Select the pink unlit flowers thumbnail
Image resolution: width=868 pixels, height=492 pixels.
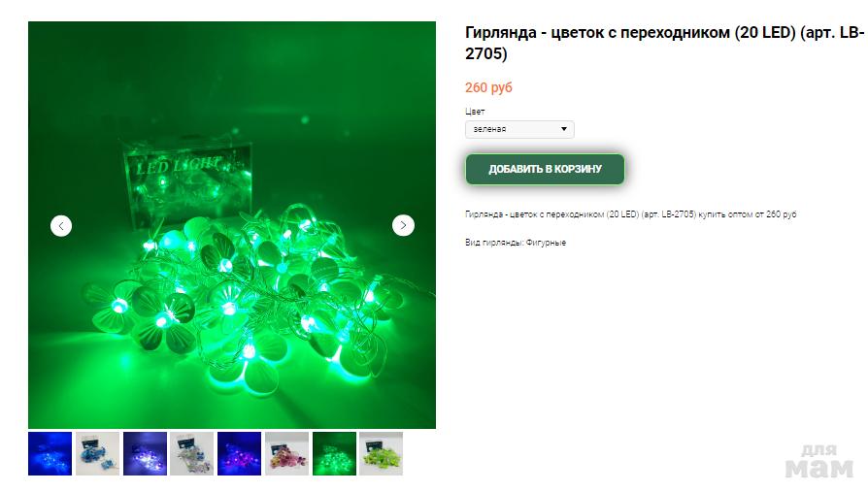pos(286,454)
